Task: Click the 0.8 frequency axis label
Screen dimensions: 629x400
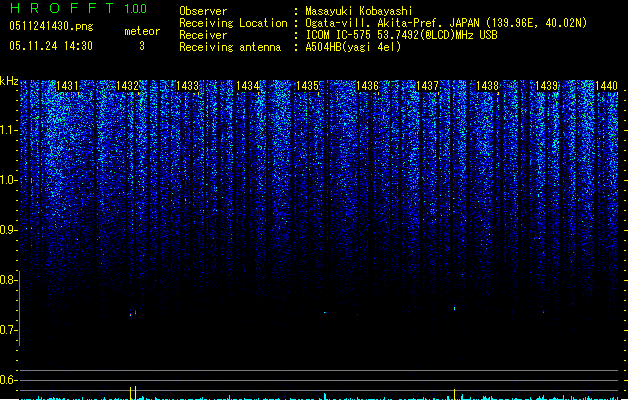Action: tap(8, 280)
